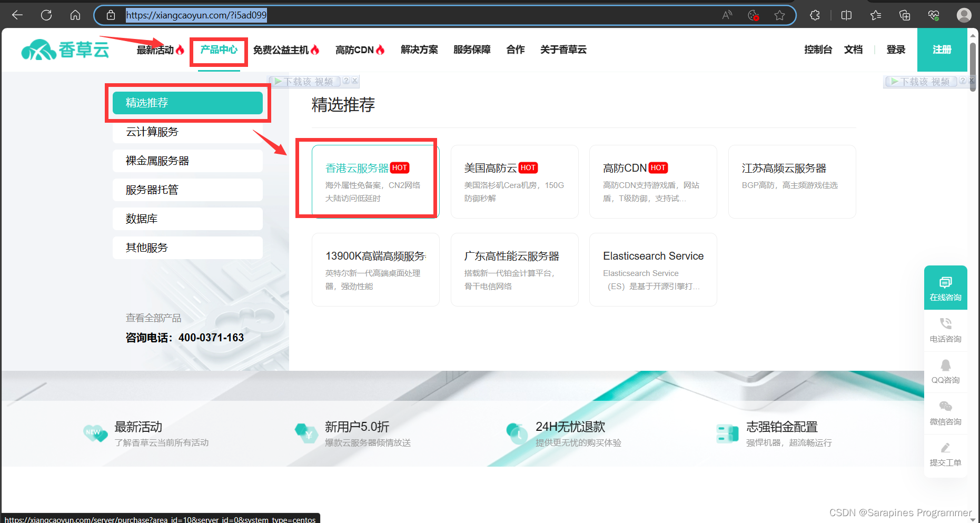Click the browser refresh icon
The image size is (980, 523).
[46, 15]
